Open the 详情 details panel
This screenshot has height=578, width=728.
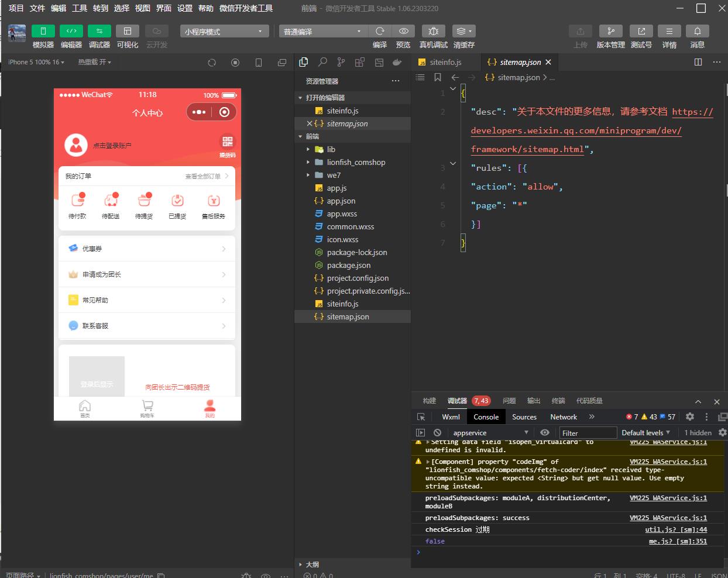coord(669,31)
